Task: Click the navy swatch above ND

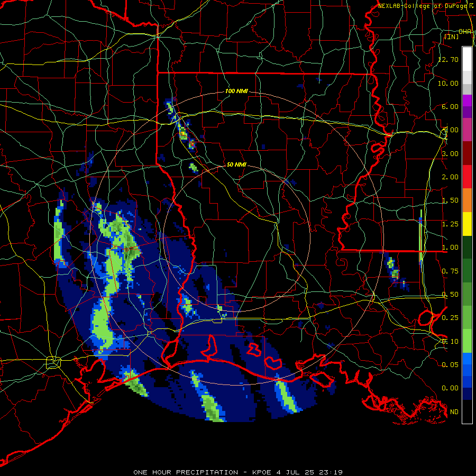Action: pyautogui.click(x=467, y=393)
